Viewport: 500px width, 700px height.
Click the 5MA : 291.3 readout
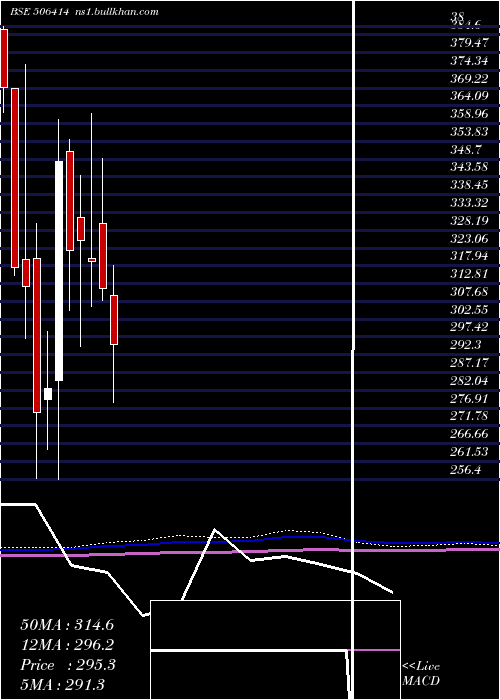[62, 685]
